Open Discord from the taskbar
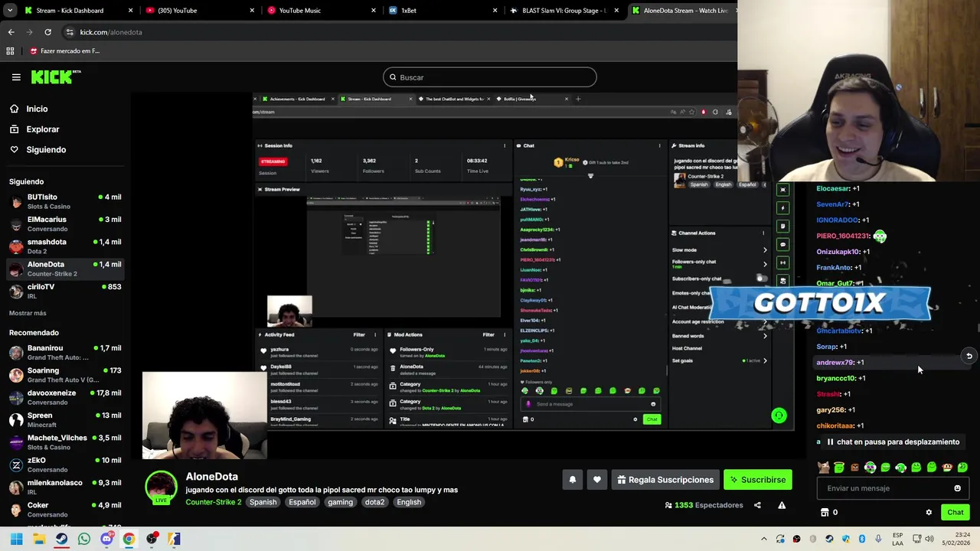 (x=106, y=539)
